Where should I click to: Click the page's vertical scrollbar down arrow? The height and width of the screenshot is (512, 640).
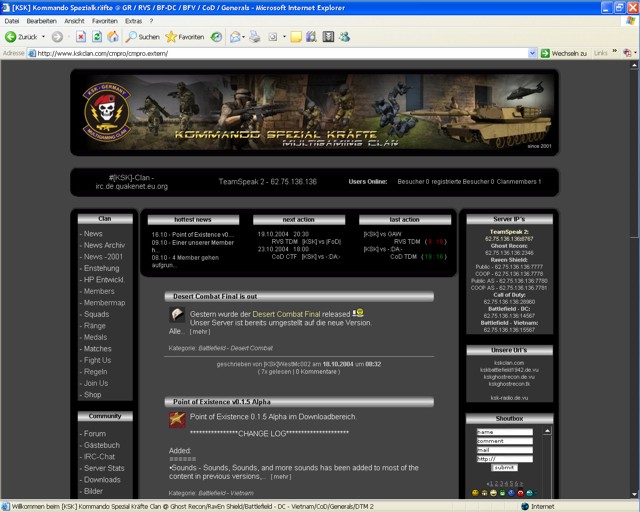[632, 493]
